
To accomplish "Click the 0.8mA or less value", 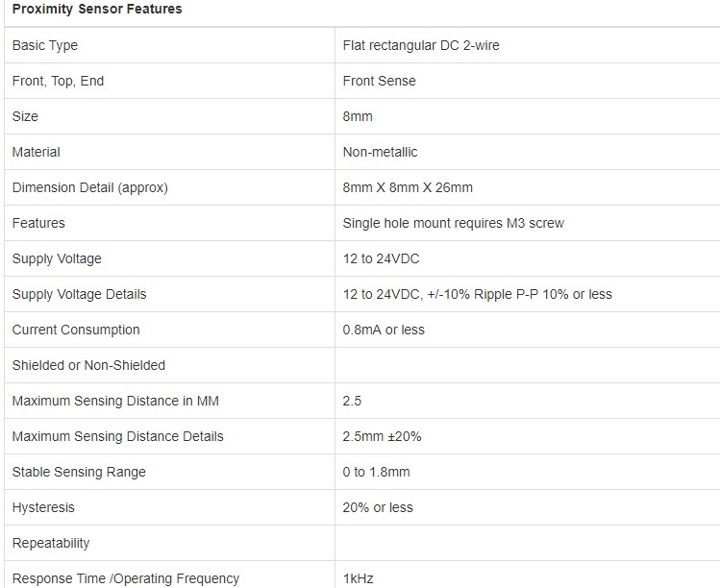I will point(384,330).
